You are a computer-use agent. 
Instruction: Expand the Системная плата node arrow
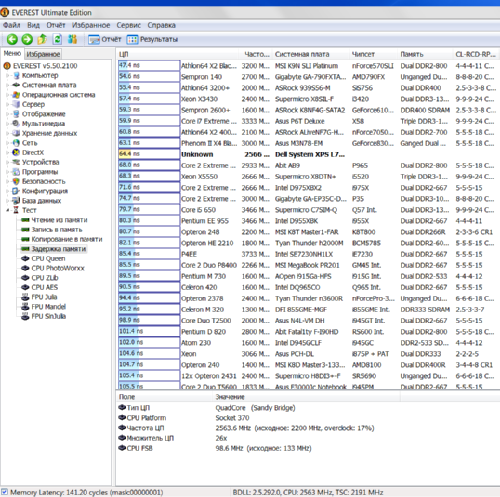coord(8,85)
